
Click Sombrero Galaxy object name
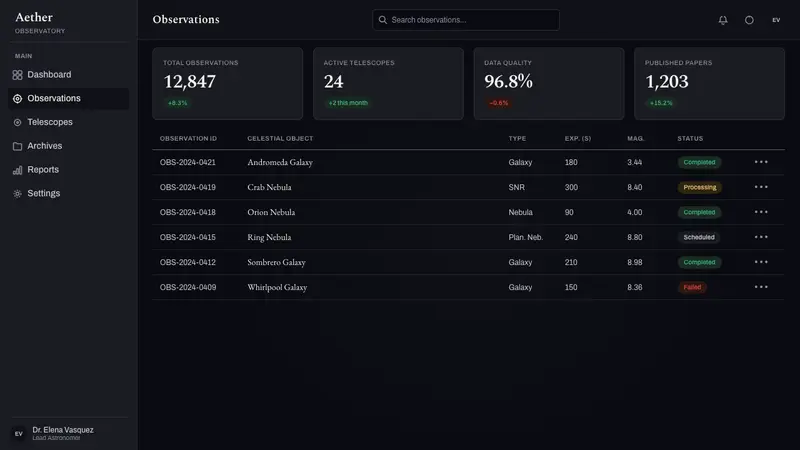coord(277,262)
